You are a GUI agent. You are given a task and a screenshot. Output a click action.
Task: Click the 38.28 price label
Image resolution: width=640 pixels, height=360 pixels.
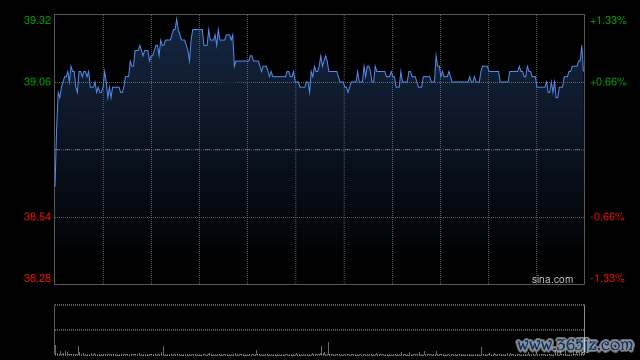[x=38, y=278]
